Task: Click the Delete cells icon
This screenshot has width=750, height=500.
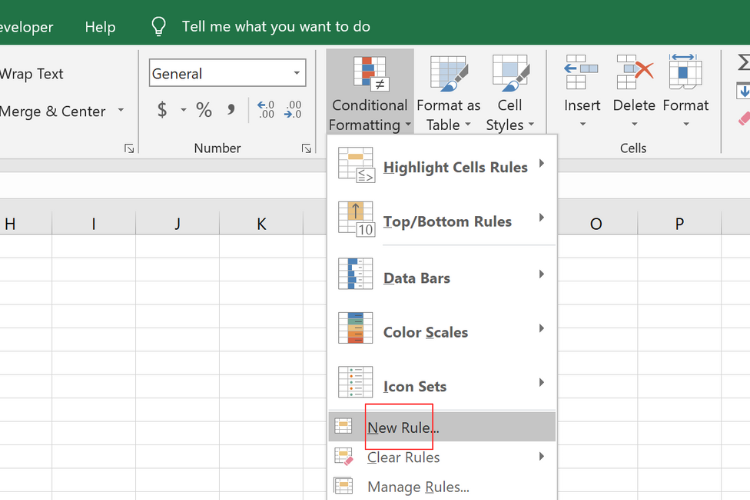Action: [x=635, y=72]
